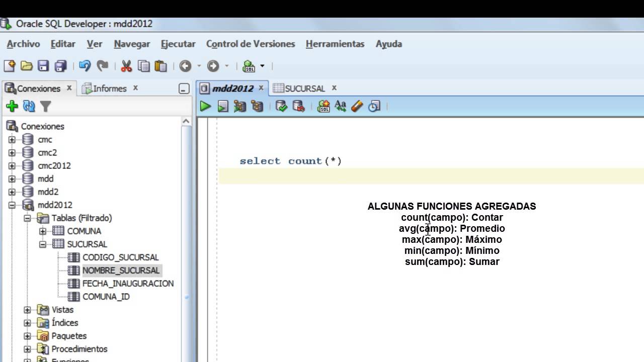Close the mdd2012 worksheet tab
This screenshot has height=362, width=644.
coord(261,88)
